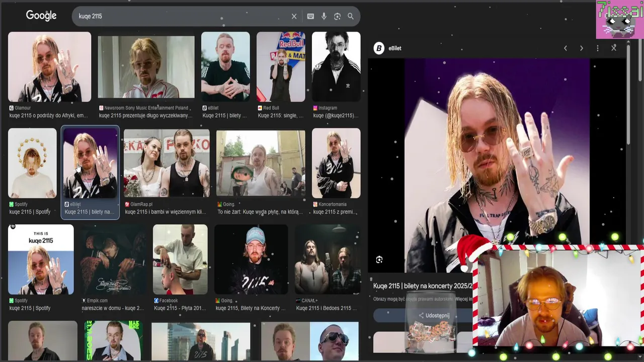Click the 'CANAL+' source label
Image resolution: width=644 pixels, height=362 pixels.
tap(309, 301)
